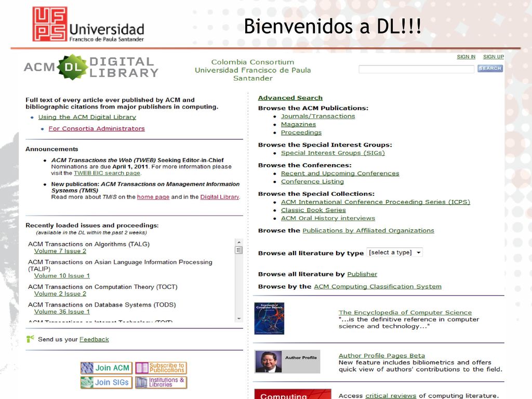Image resolution: width=532 pixels, height=399 pixels.
Task: Click the 'Bienvenidos a DL!!!' title
Action: pos(332,26)
